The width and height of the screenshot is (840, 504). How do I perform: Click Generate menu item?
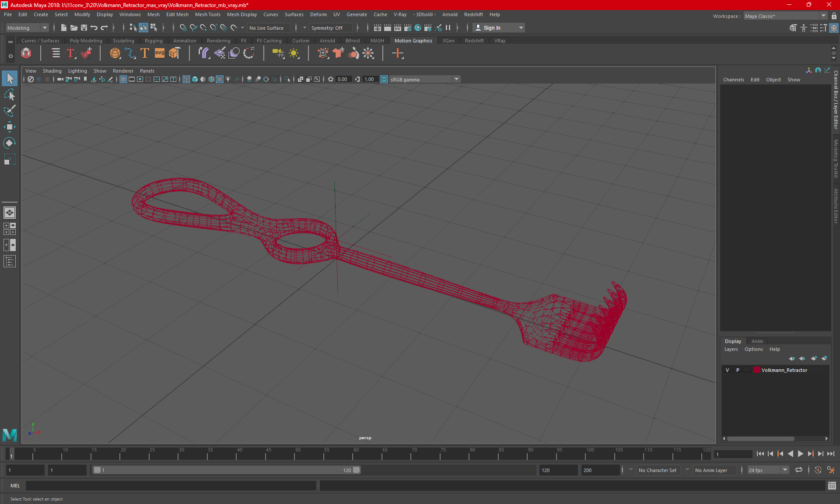tap(357, 14)
